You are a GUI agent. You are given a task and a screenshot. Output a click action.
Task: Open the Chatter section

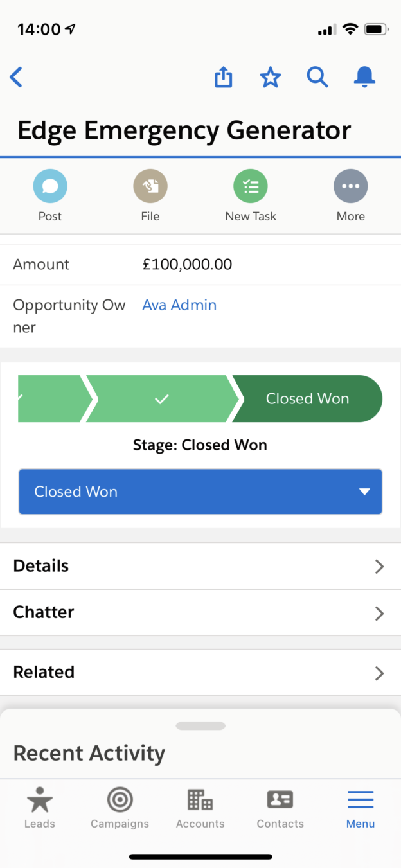[201, 612]
